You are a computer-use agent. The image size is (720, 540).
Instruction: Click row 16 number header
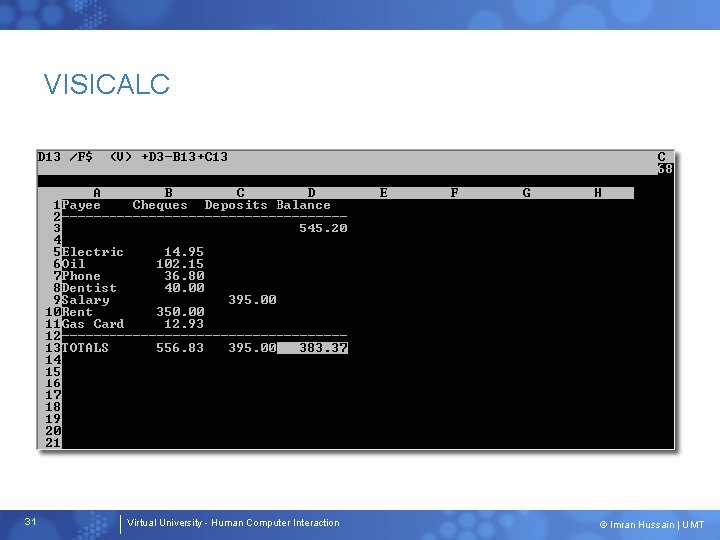pyautogui.click(x=53, y=383)
